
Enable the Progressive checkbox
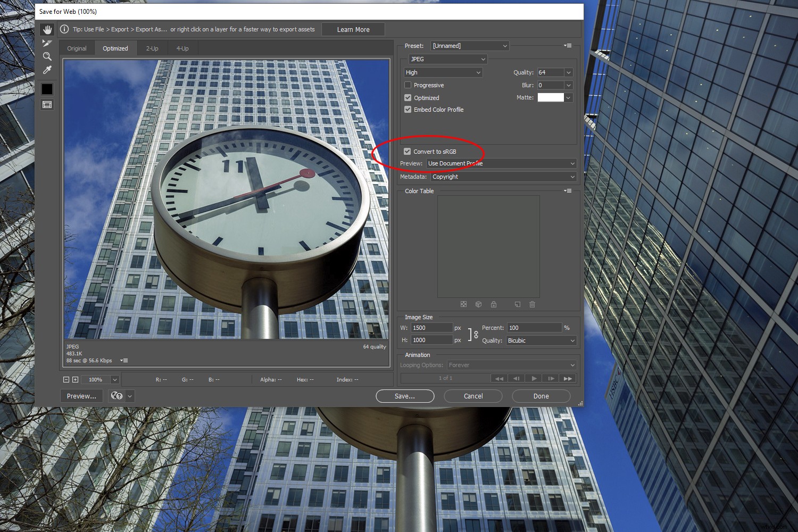click(x=408, y=85)
